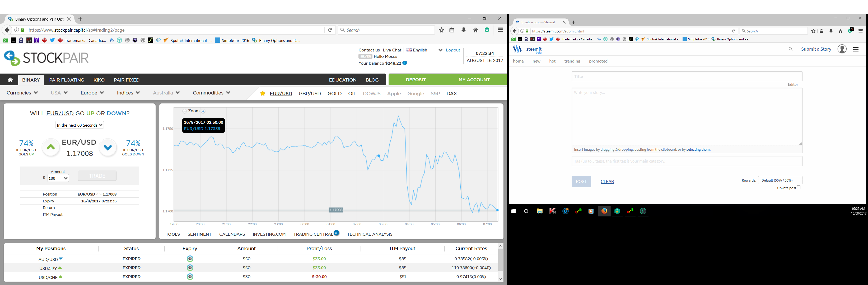
Task: Click Stockpair browser search box
Action: tap(386, 30)
